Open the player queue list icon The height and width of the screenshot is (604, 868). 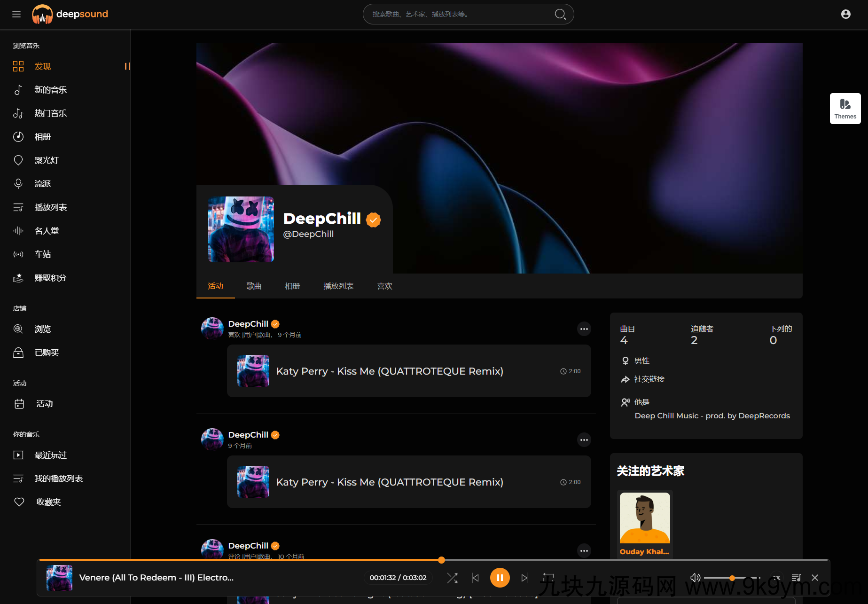pyautogui.click(x=796, y=578)
